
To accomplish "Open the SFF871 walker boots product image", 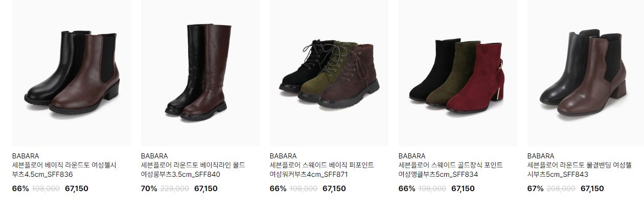I will (329, 73).
